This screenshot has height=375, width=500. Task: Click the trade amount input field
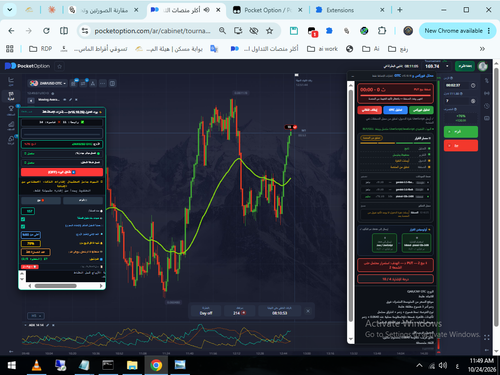coord(456,101)
